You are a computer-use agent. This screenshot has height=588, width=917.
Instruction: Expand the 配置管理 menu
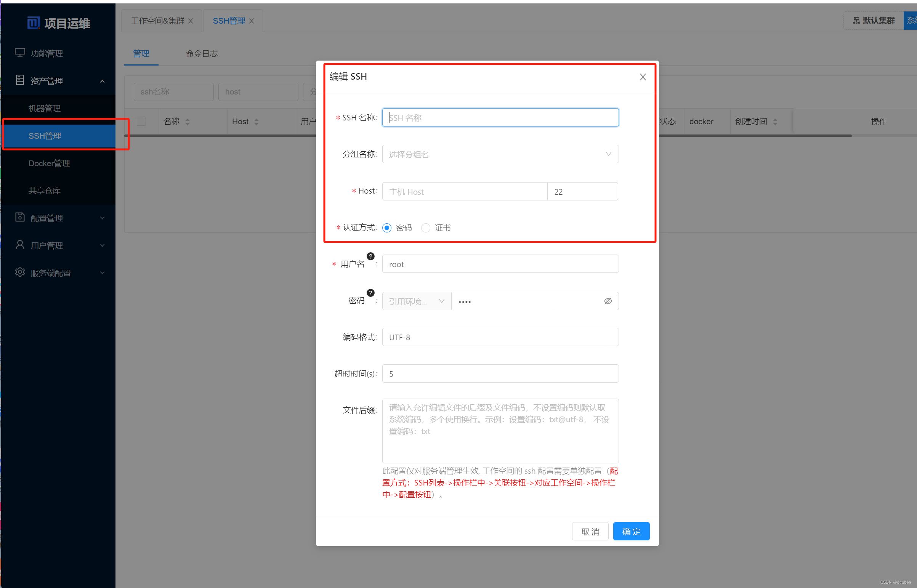(102, 218)
